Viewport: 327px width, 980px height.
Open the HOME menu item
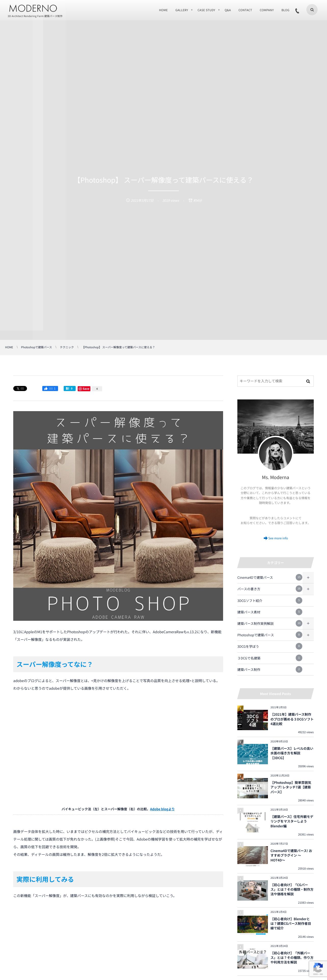[x=163, y=10]
